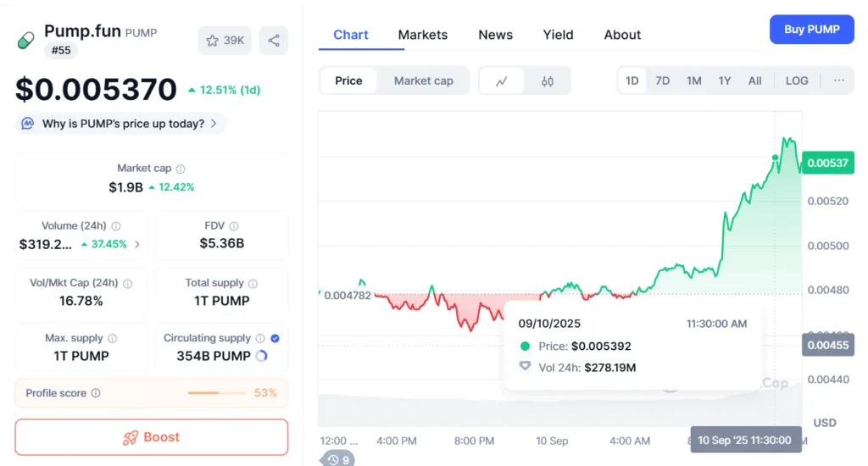The width and height of the screenshot is (868, 466).
Task: Click the $5.36B FDV value
Action: pos(221,243)
